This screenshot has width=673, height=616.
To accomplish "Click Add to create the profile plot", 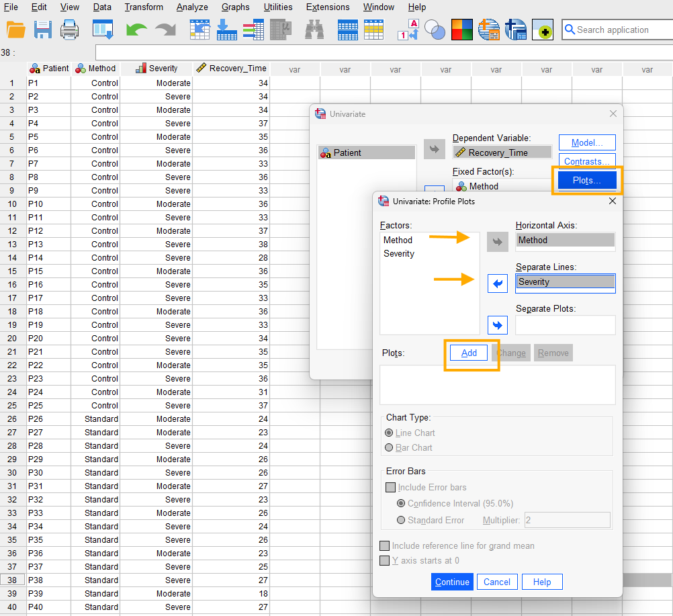I will (x=469, y=352).
